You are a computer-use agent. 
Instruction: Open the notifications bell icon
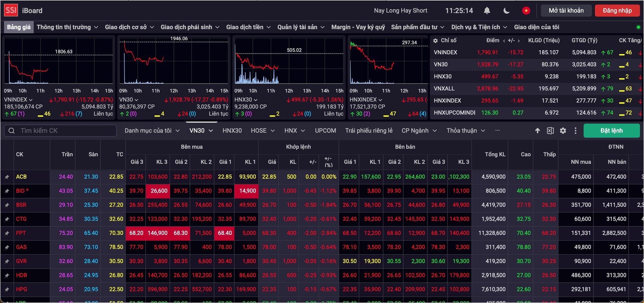click(487, 11)
